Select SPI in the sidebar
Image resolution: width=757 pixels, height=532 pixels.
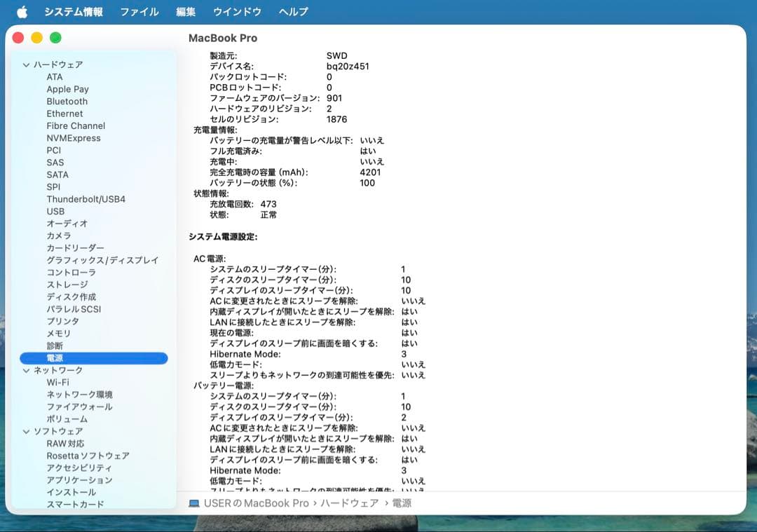coord(53,187)
